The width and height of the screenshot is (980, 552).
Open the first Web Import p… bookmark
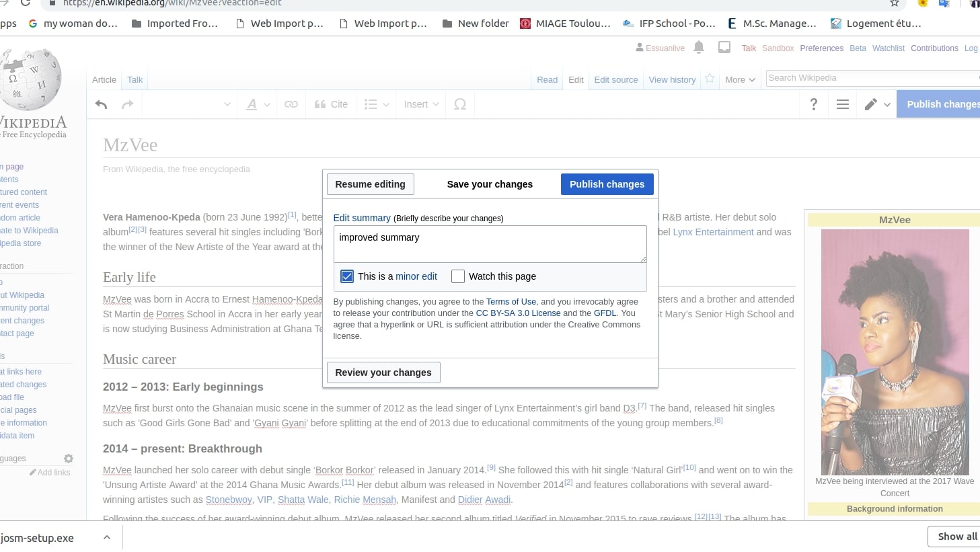point(280,24)
